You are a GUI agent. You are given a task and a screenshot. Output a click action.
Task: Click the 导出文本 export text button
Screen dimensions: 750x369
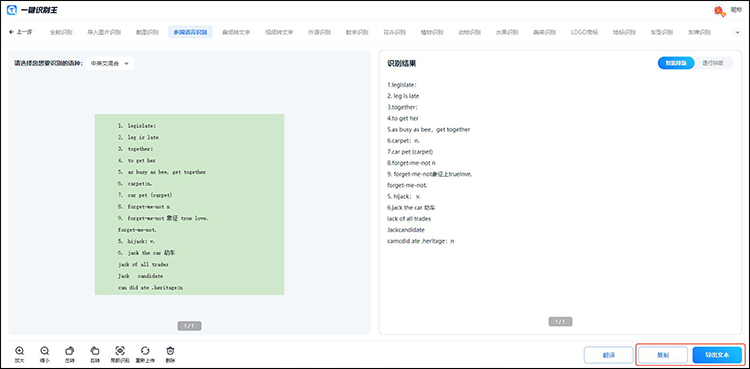[717, 355]
